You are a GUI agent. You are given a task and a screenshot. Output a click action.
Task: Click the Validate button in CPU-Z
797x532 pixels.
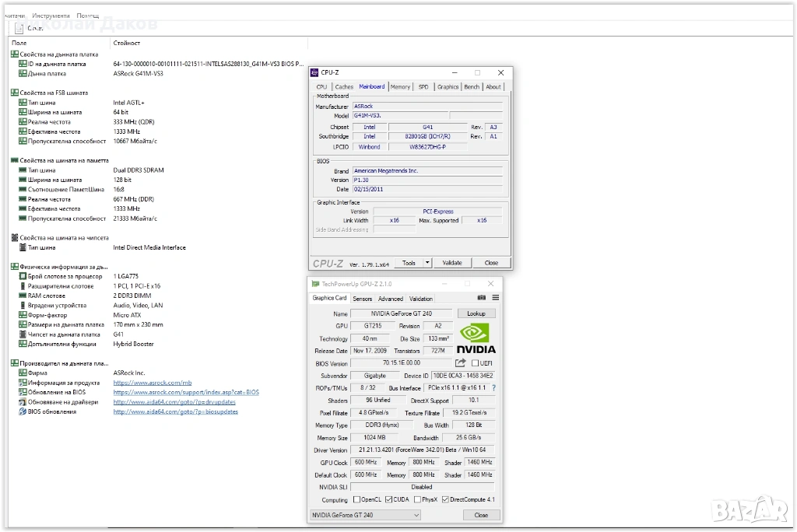452,263
